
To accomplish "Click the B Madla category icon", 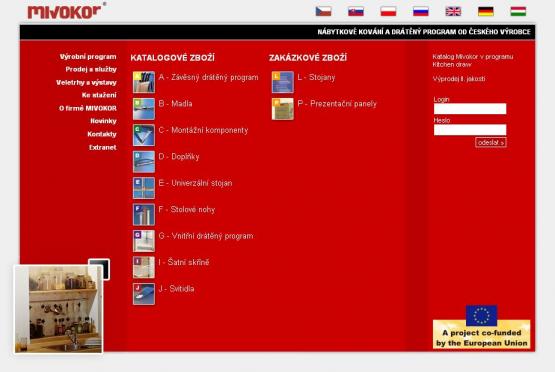I will pos(144,109).
